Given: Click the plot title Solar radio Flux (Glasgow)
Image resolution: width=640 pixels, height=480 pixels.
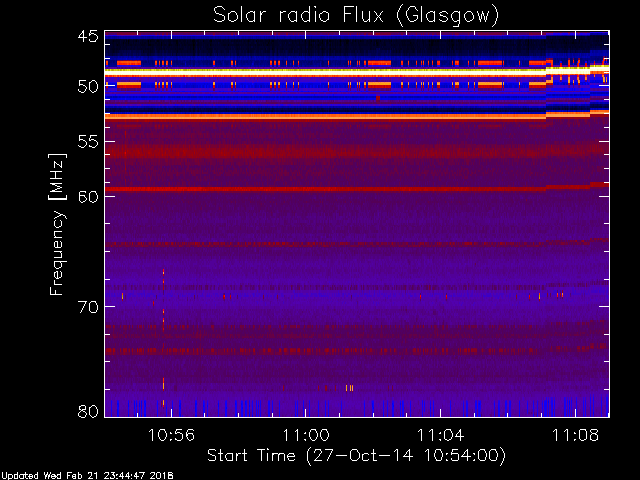Looking at the screenshot, I should click(x=356, y=16).
